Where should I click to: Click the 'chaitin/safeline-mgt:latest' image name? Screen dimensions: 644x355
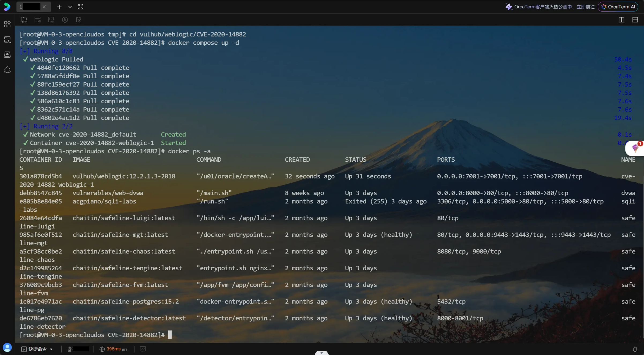[120, 235]
